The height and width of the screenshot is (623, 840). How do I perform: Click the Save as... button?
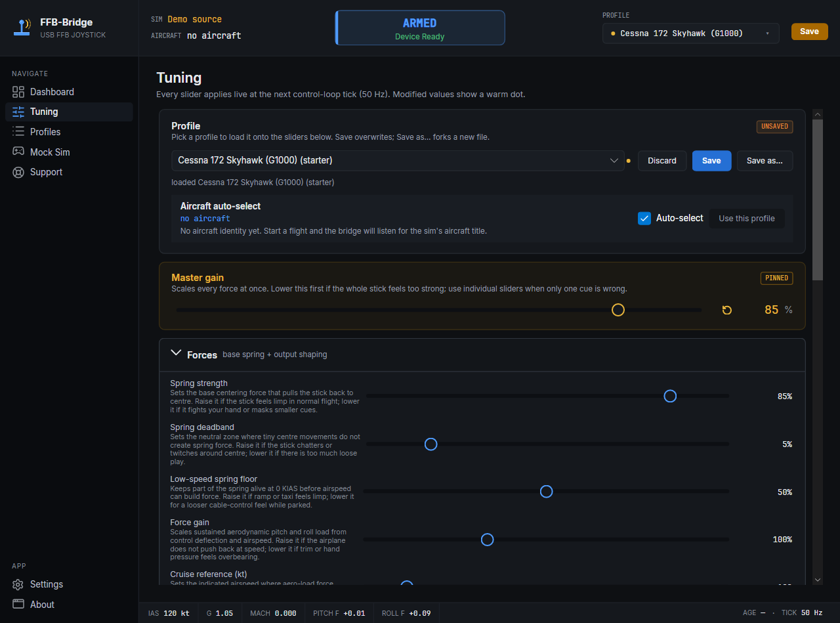click(x=765, y=161)
